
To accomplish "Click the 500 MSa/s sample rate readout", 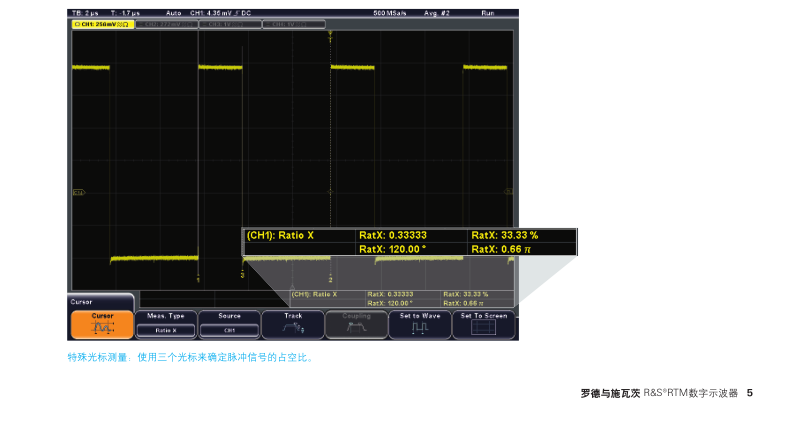I will pos(389,13).
